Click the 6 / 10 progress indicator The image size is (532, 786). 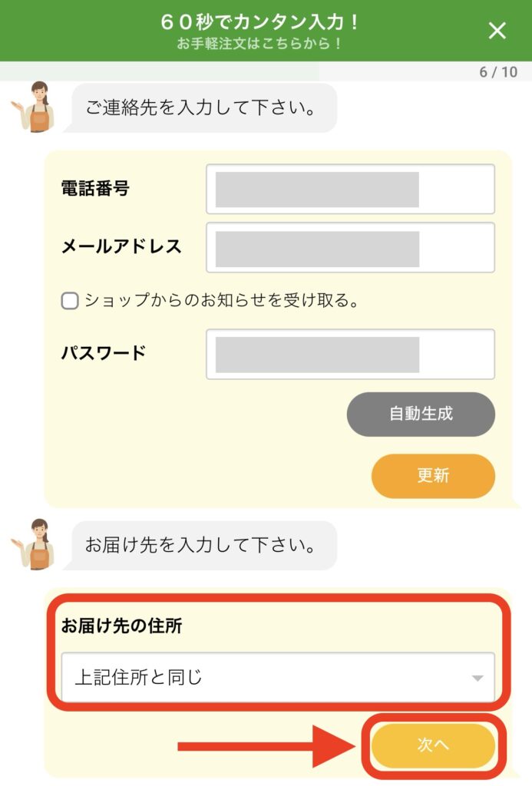click(x=498, y=72)
